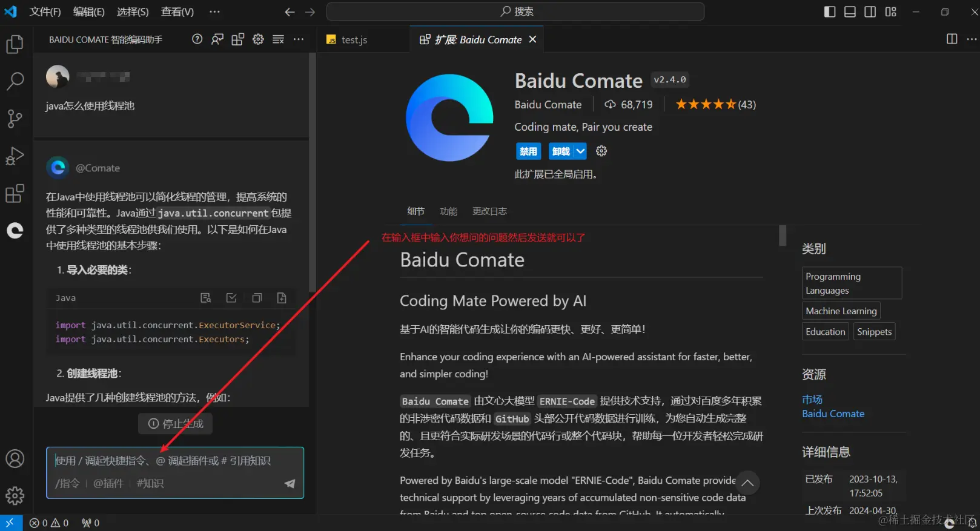Open the Source Control view
980x531 pixels.
click(15, 119)
